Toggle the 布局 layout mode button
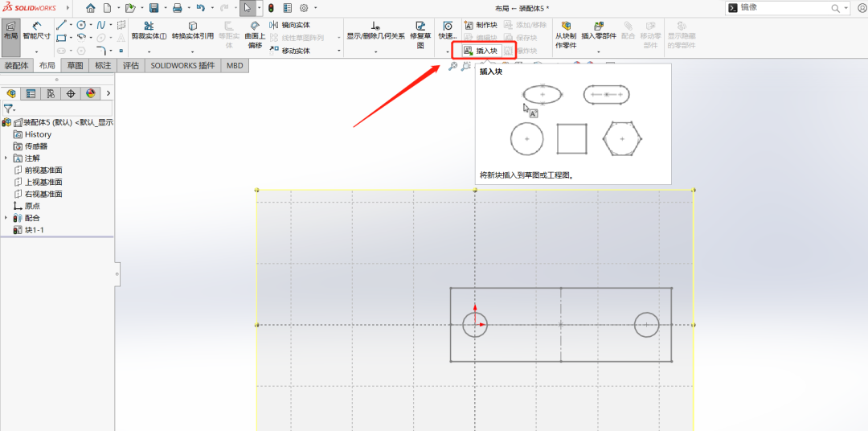 (x=10, y=31)
